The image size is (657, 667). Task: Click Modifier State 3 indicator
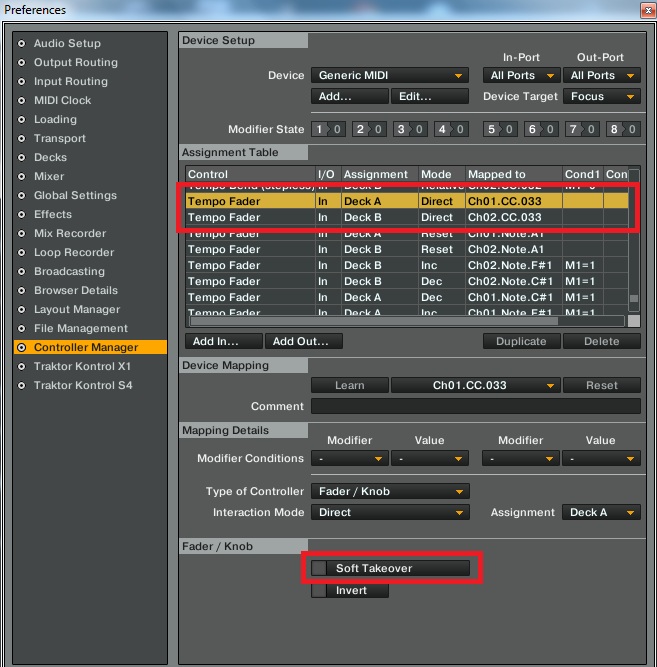click(x=410, y=129)
